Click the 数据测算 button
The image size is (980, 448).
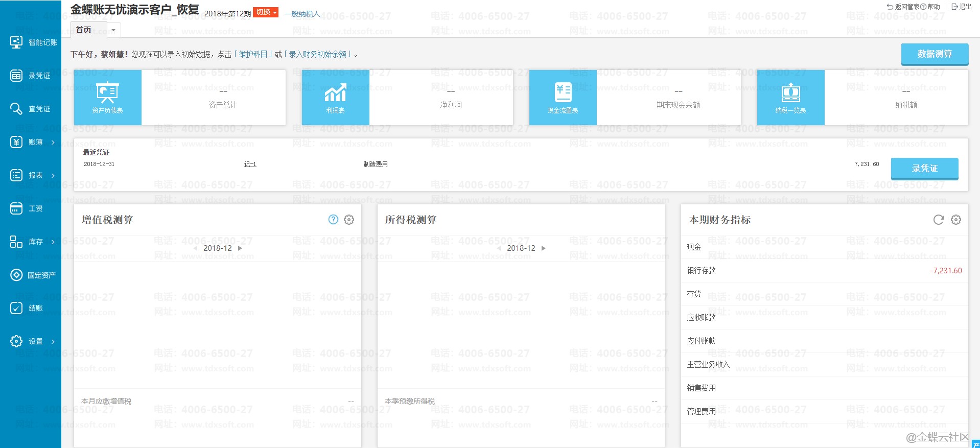[x=934, y=54]
